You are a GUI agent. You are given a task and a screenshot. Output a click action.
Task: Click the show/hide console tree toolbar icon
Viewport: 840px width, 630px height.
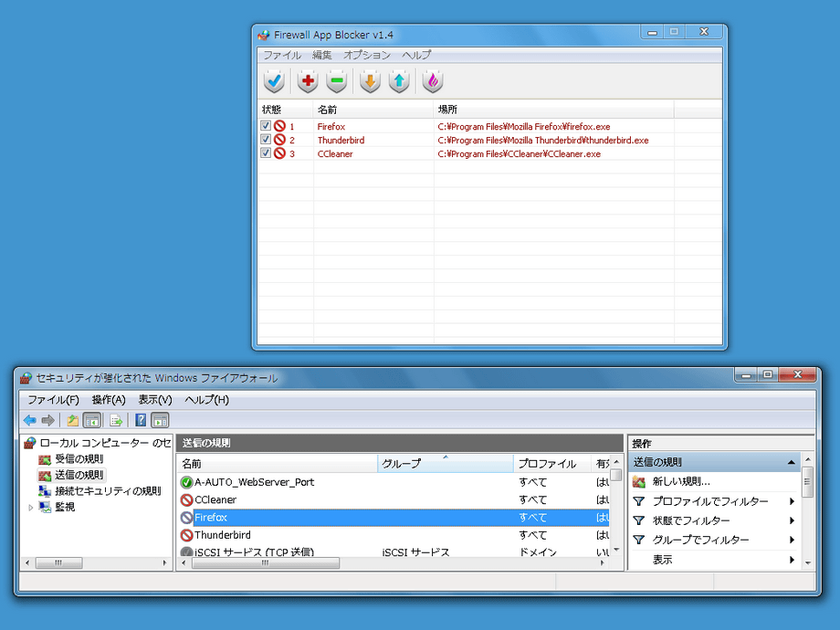pyautogui.click(x=92, y=421)
